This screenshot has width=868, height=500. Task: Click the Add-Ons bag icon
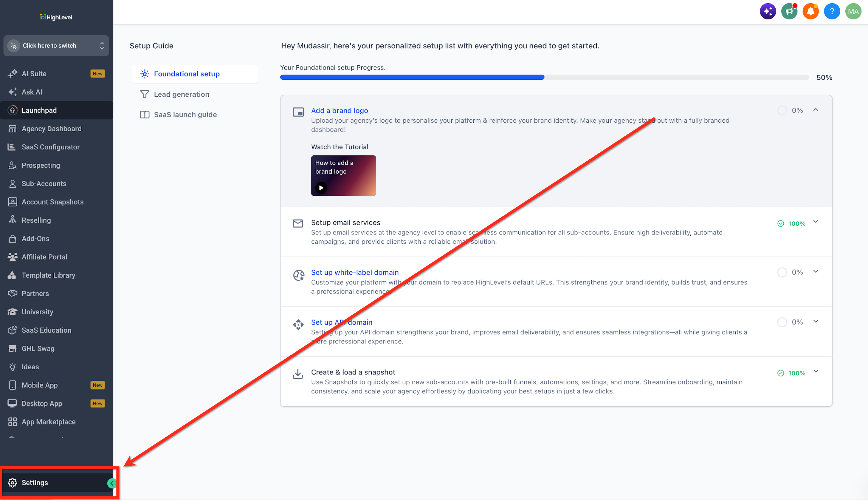point(12,239)
